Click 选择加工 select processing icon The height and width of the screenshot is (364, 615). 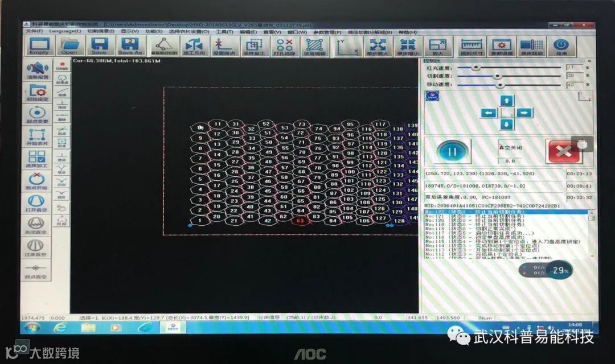(37, 159)
